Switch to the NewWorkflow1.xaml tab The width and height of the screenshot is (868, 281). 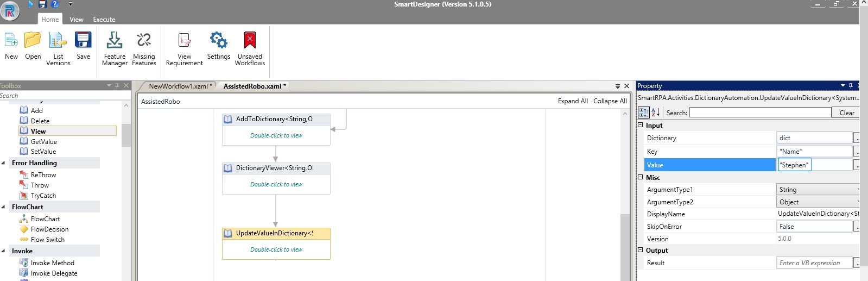point(178,86)
